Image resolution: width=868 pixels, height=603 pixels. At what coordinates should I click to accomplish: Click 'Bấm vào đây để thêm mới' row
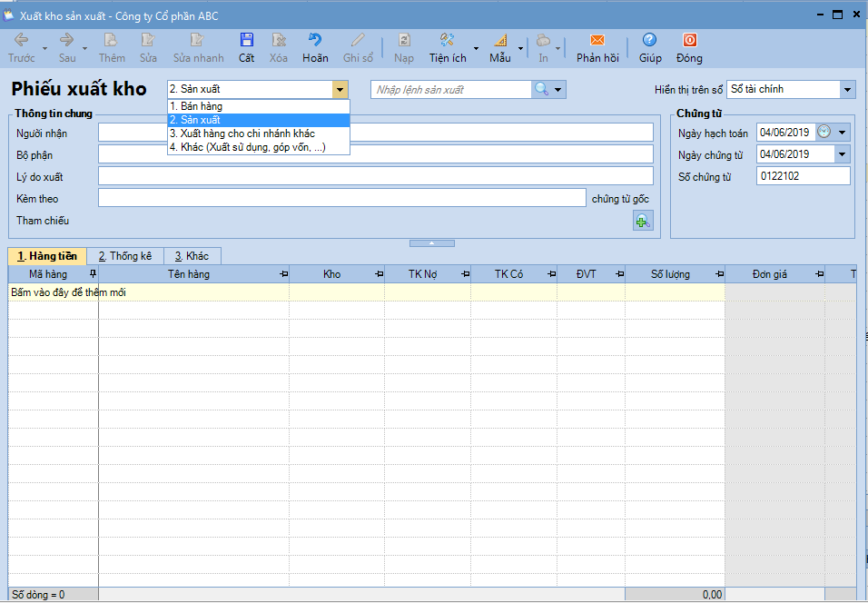point(68,292)
